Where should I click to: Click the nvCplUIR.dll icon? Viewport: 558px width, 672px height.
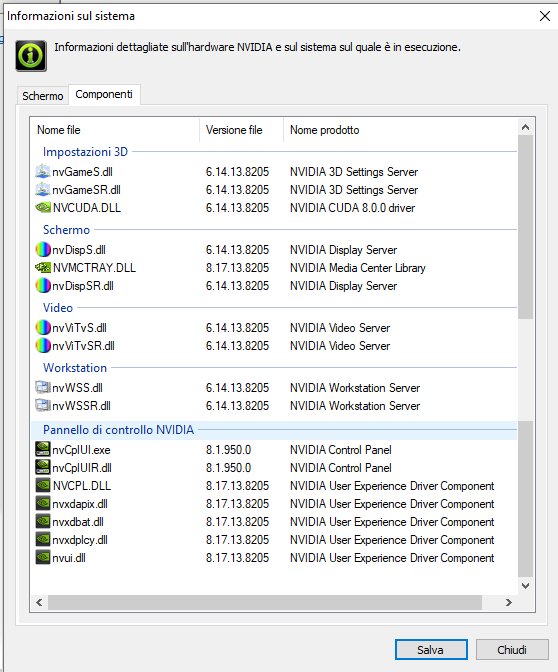click(x=42, y=467)
